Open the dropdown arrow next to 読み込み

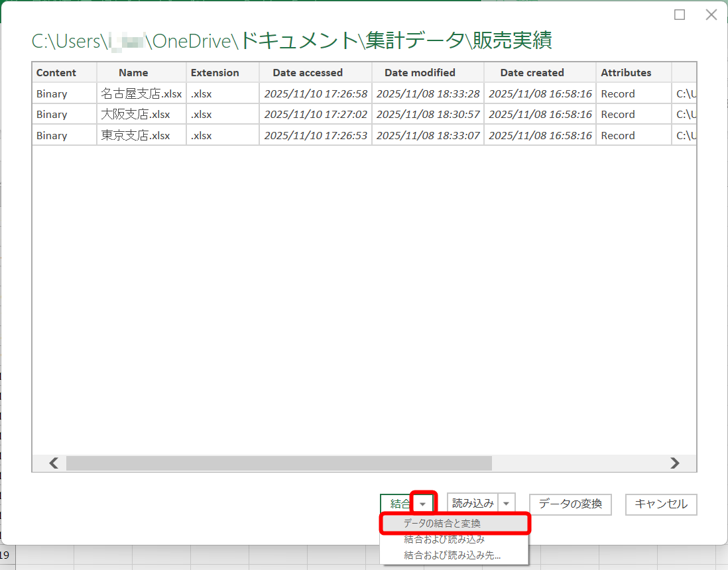506,503
